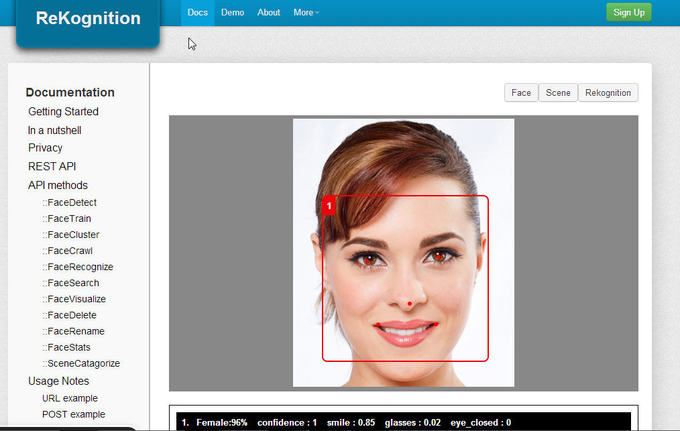Screen dimensions: 680x431
Task: Open the REST API section
Action: coord(52,167)
